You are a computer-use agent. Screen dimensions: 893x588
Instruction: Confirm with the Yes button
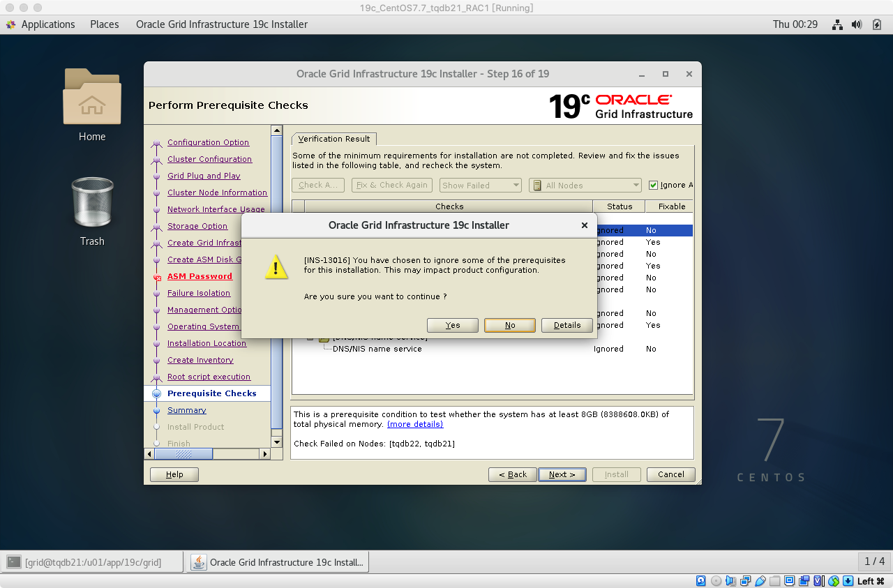[453, 325]
